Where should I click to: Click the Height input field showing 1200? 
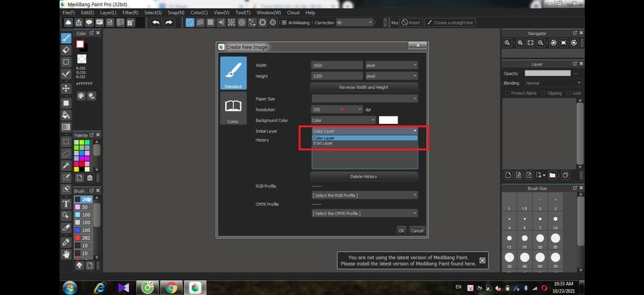337,76
